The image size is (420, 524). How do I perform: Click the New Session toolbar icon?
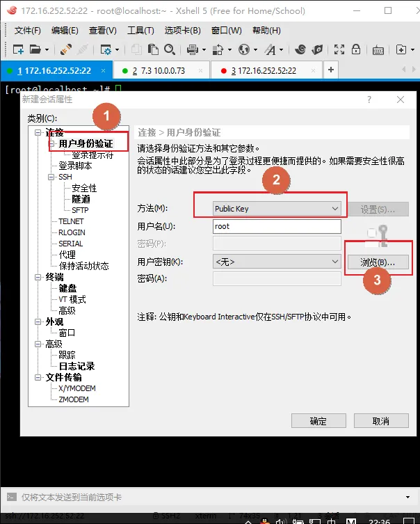(18, 50)
